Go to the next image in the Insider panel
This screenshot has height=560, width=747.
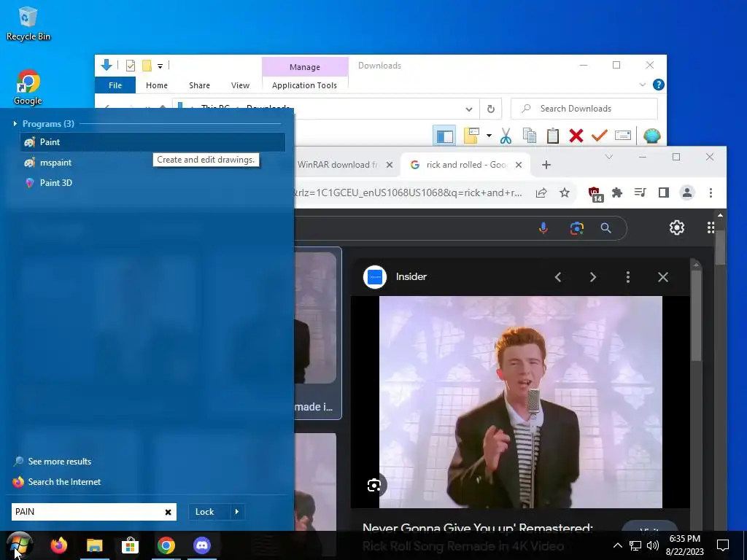pyautogui.click(x=593, y=277)
